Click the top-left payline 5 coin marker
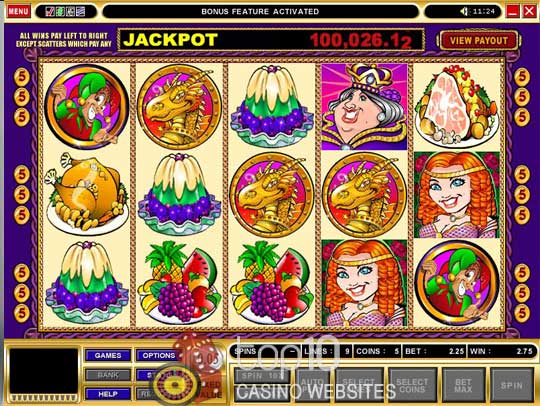540x406 pixels. click(x=22, y=76)
